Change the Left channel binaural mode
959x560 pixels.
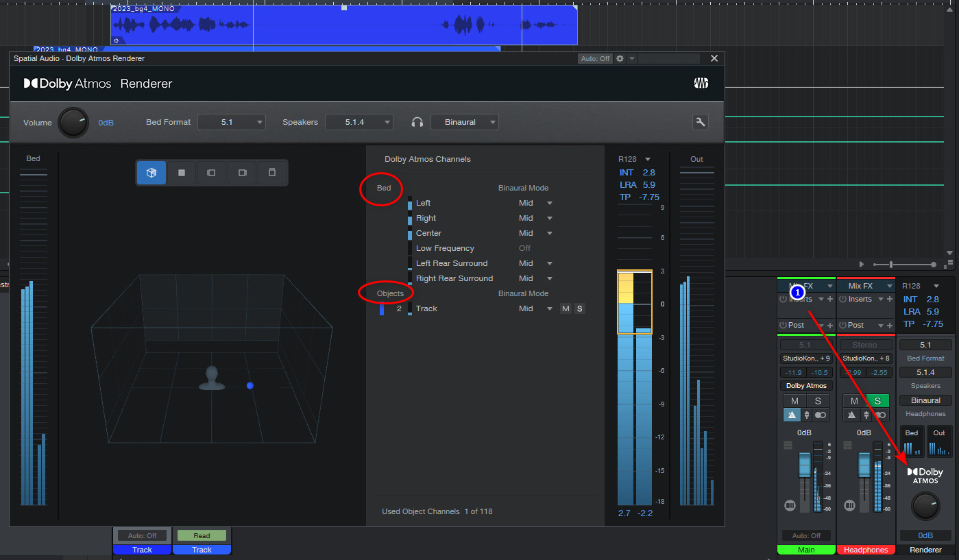click(x=536, y=203)
